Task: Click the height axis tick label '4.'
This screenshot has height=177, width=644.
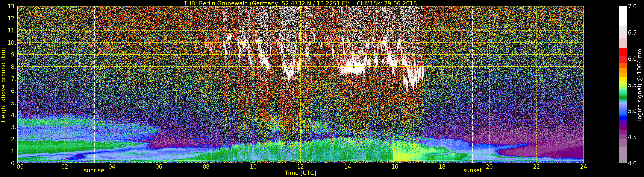Action: (x=13, y=115)
